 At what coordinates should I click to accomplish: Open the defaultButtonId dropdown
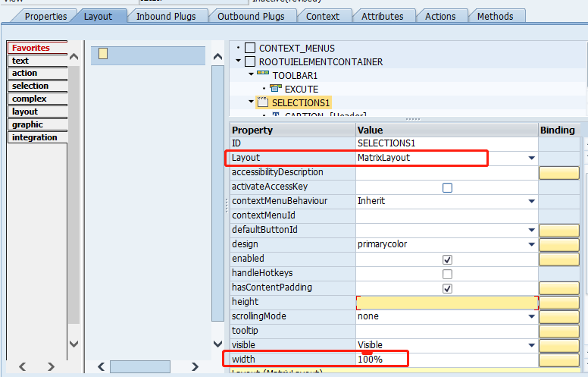[531, 230]
